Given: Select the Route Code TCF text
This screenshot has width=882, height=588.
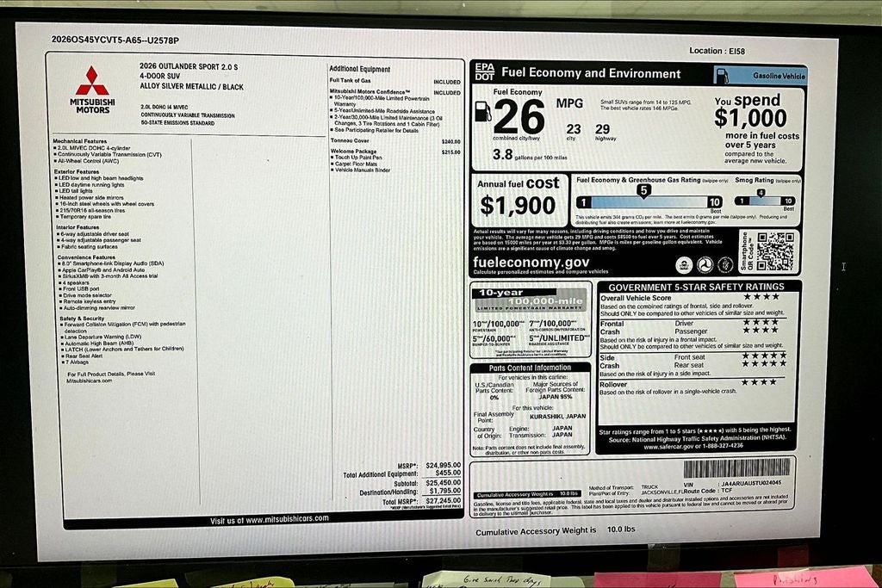Looking at the screenshot, I should point(708,491).
